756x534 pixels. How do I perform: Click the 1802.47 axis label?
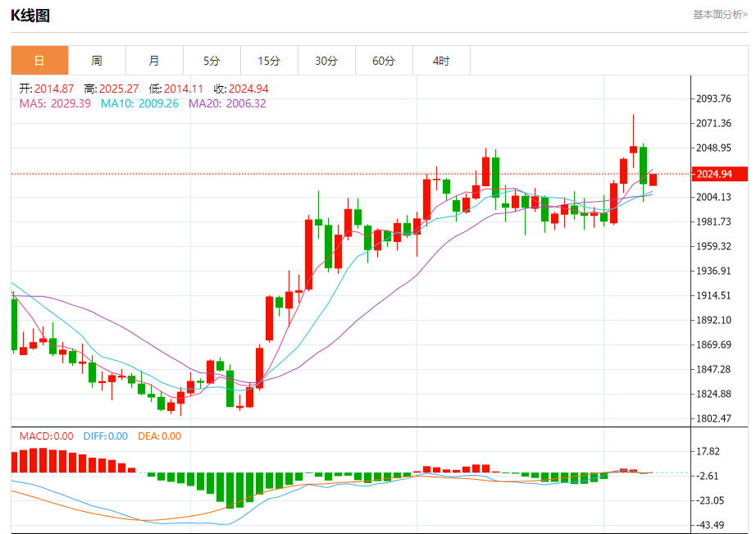[713, 418]
